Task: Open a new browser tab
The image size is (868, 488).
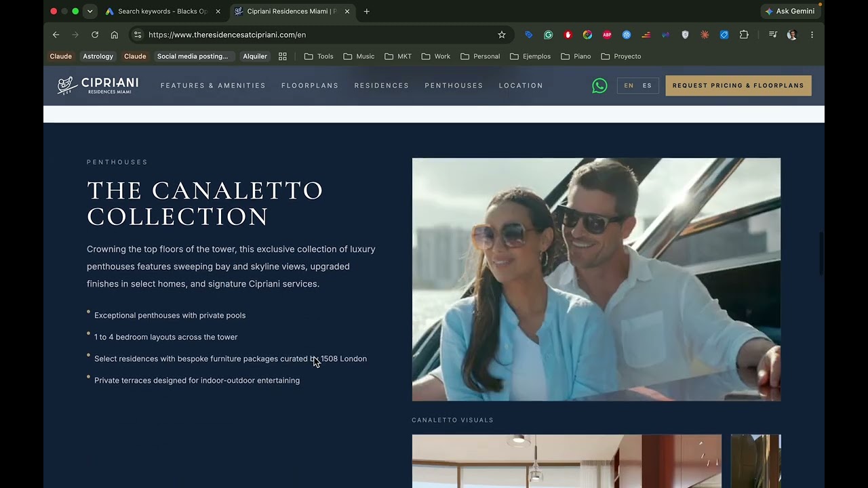Action: coord(367,12)
